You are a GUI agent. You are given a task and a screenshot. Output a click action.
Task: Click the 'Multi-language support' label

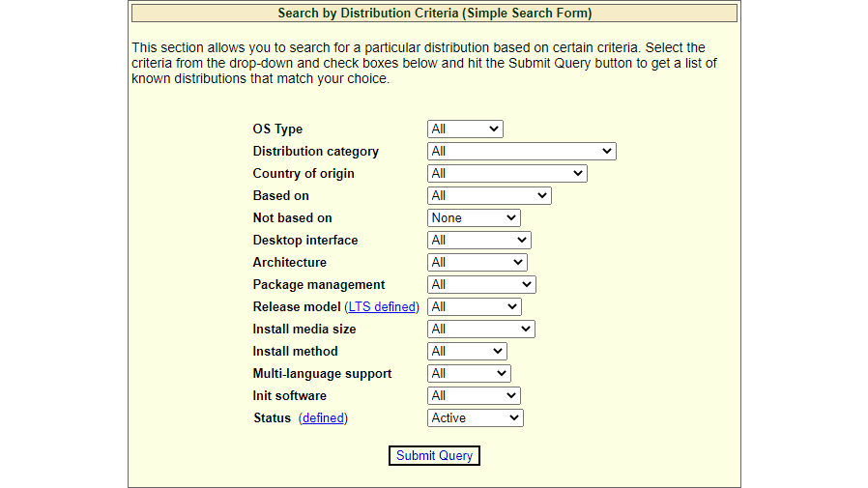tap(322, 373)
